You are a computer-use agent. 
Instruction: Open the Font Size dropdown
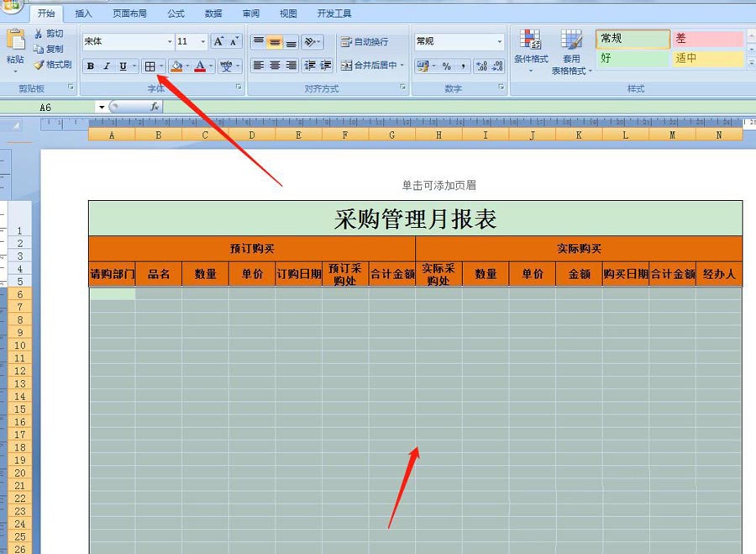click(201, 42)
